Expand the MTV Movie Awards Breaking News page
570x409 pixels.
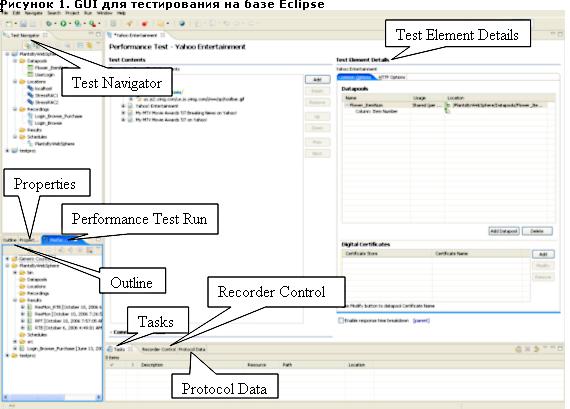point(123,113)
